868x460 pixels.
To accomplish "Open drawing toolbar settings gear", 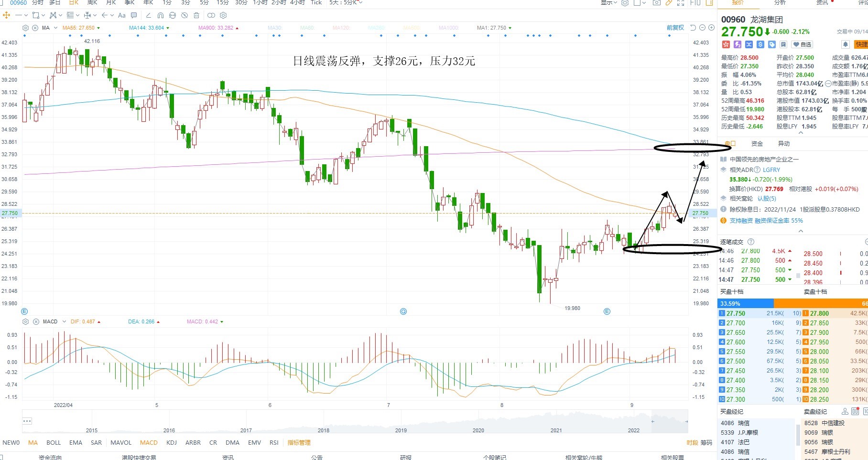I will point(223,15).
